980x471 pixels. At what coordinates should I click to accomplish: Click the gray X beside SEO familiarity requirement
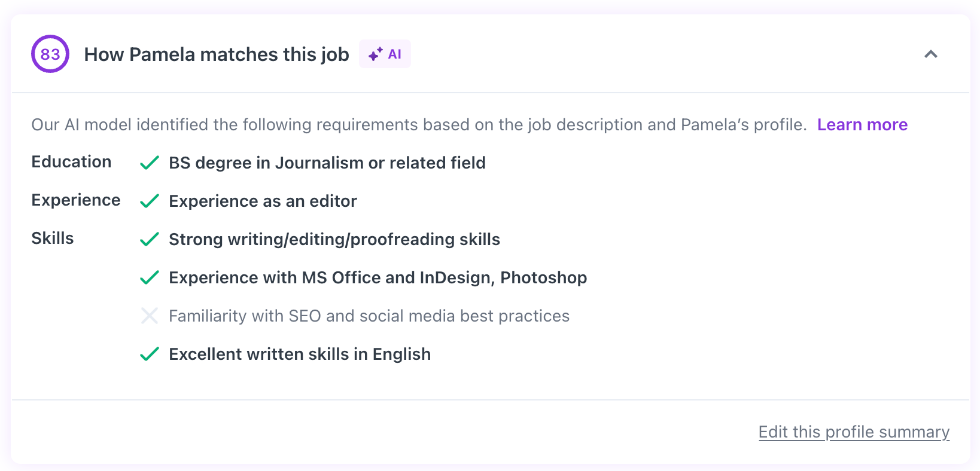point(149,316)
